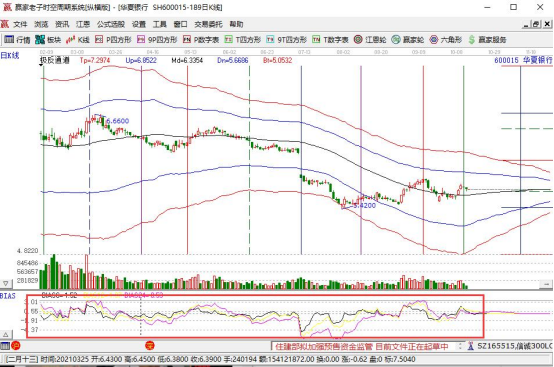Click the 手:240194 status field
This screenshot has width=554, height=367.
click(x=242, y=360)
